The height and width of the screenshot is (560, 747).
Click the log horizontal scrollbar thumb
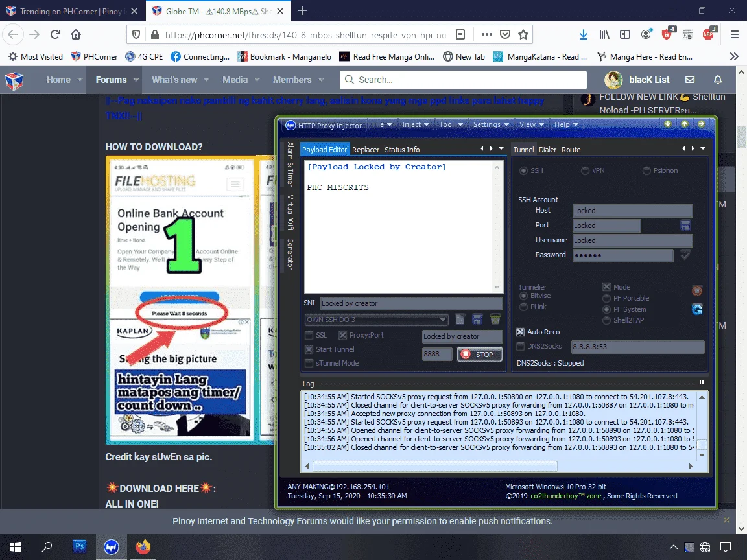434,466
